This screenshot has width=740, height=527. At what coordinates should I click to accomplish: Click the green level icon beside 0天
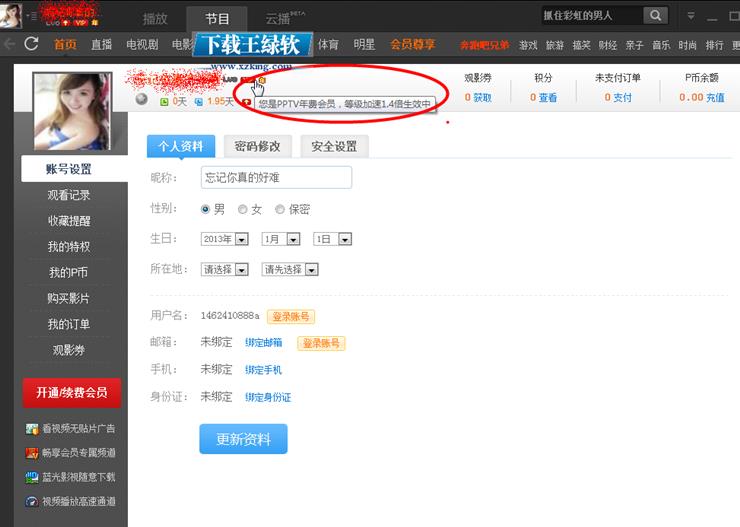164,101
